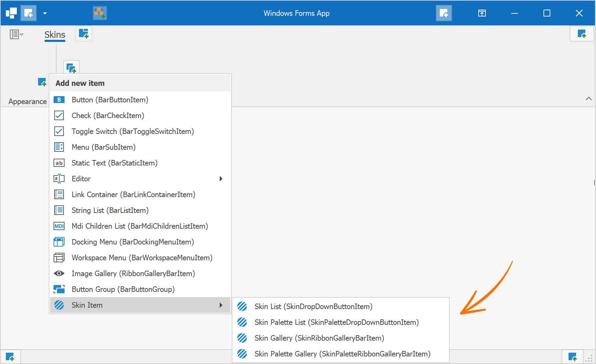
Task: Click the add item icon in bottom status bar
Action: click(x=10, y=356)
